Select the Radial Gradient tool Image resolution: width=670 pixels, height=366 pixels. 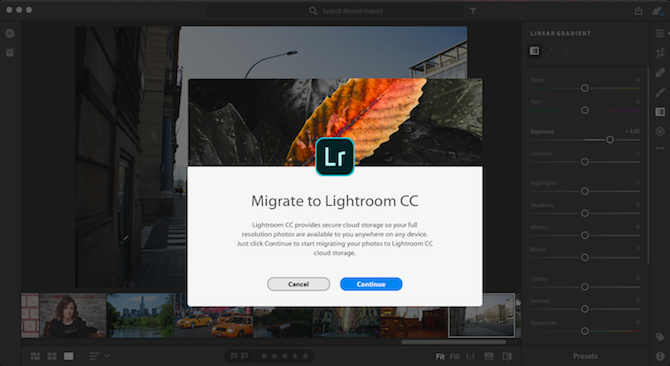tap(660, 131)
